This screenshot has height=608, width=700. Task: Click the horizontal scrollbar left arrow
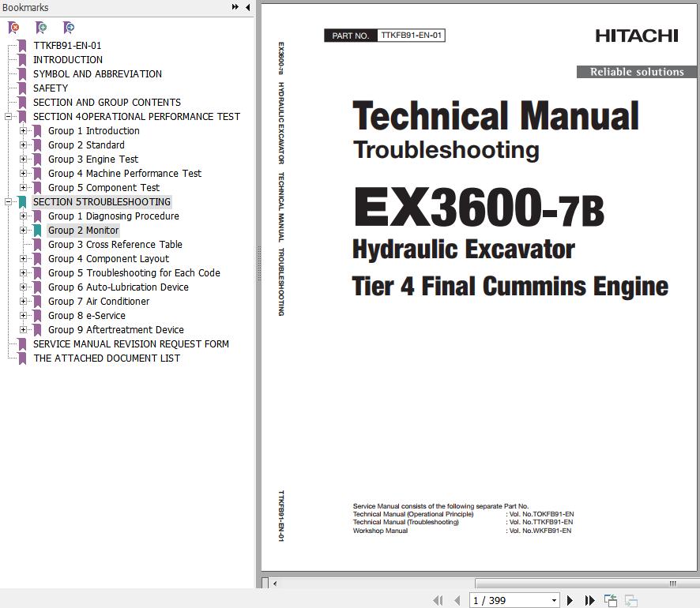tap(275, 584)
